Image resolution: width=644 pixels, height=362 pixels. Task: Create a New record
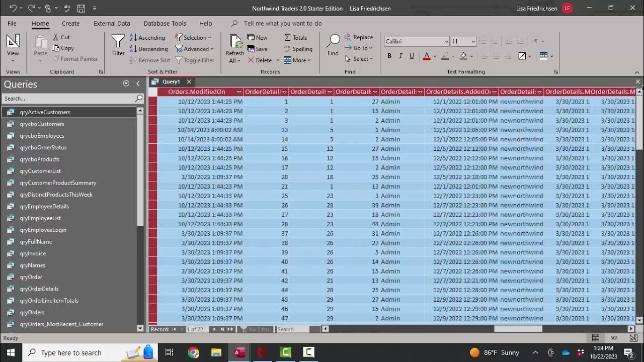coord(257,38)
